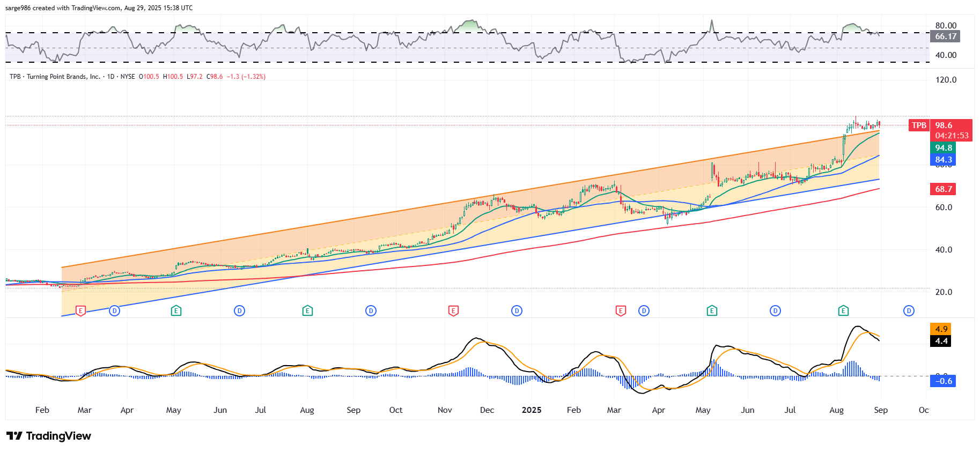Select the red earnings marker below November
The height and width of the screenshot is (452, 980).
(453, 310)
